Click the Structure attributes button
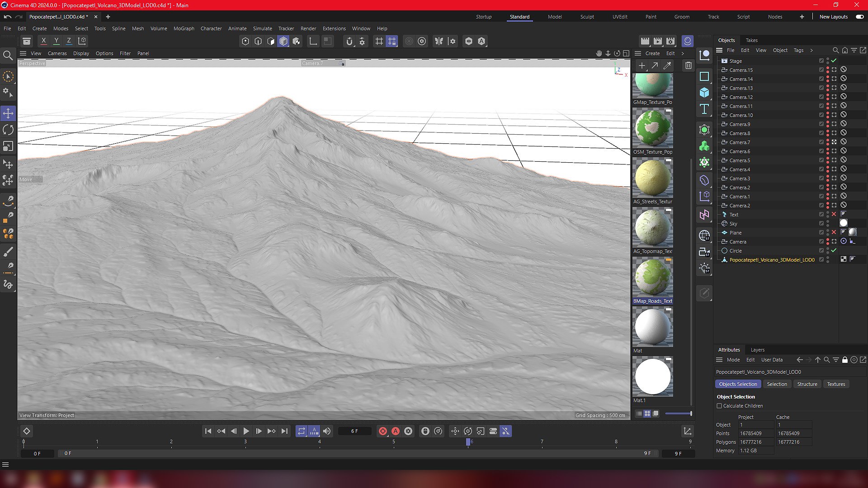Viewport: 868px width, 488px height. [807, 384]
